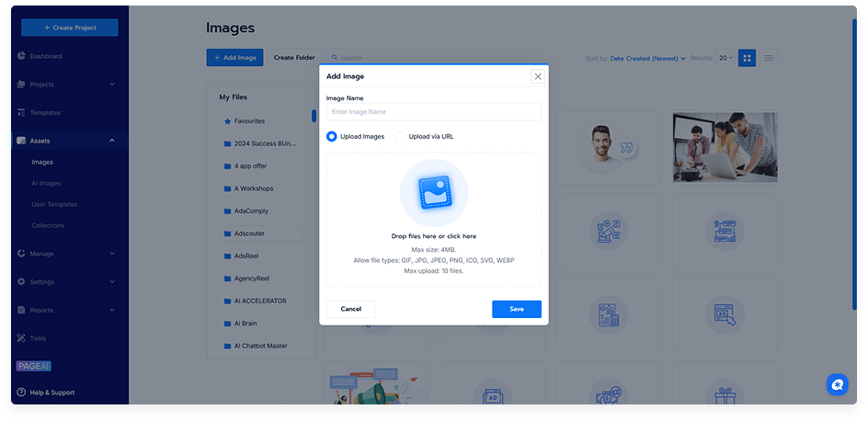Viewport: 868px width, 421px height.
Task: Select the Upload via URL option
Action: tap(400, 136)
